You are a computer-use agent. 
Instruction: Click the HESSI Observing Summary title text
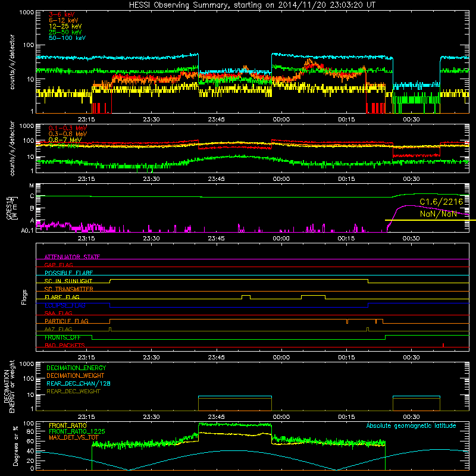click(252, 5)
